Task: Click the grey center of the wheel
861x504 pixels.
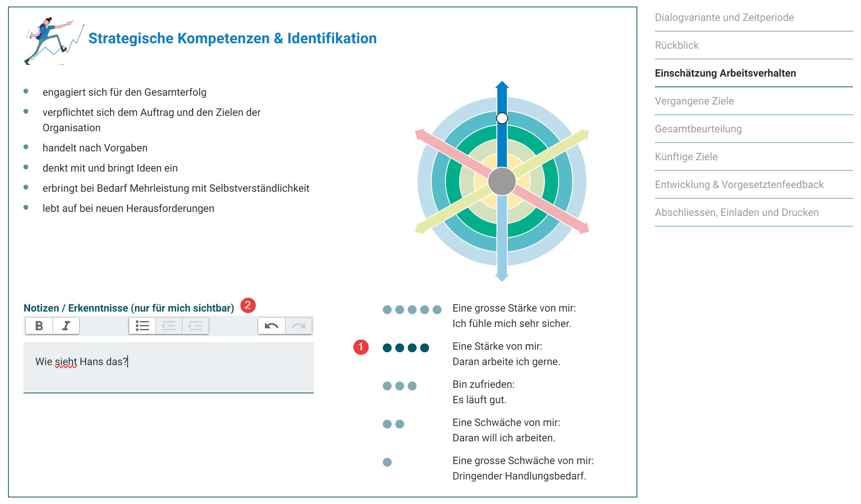Action: (502, 181)
